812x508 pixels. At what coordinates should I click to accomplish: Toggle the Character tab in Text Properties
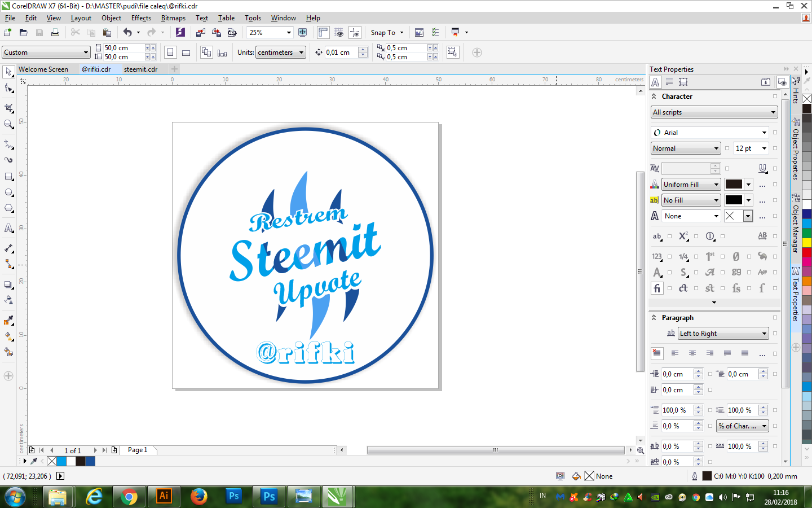[655, 82]
